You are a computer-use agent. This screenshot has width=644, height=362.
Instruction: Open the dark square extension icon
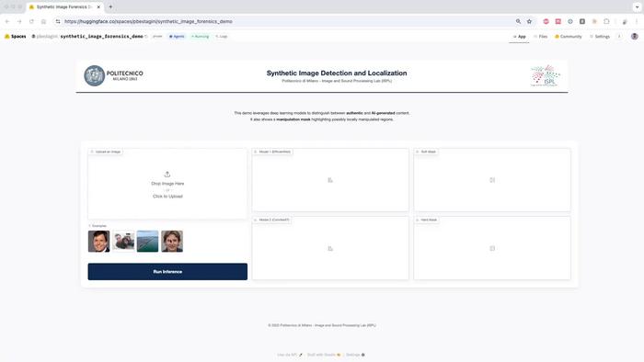click(x=582, y=21)
